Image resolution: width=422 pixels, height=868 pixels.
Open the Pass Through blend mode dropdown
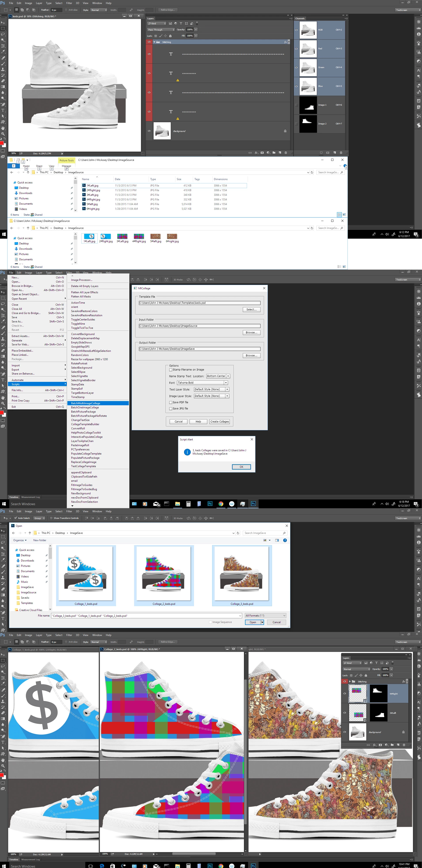pos(161,30)
